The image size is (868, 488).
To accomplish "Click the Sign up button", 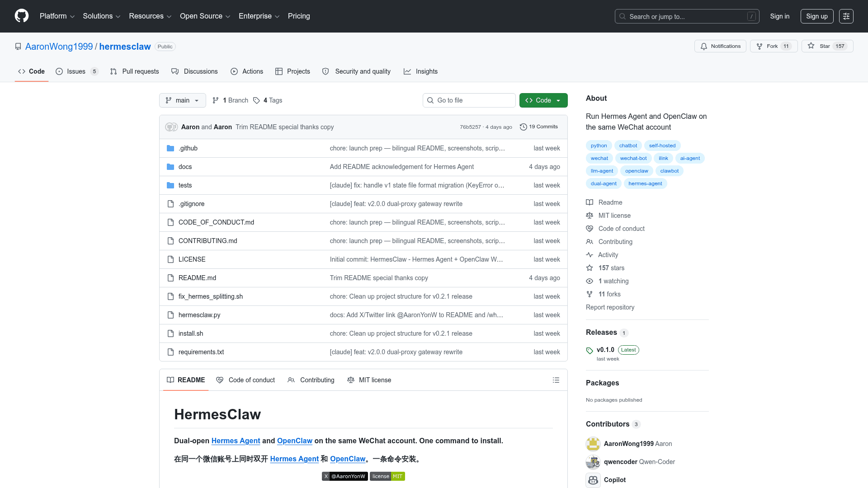I will pyautogui.click(x=816, y=16).
